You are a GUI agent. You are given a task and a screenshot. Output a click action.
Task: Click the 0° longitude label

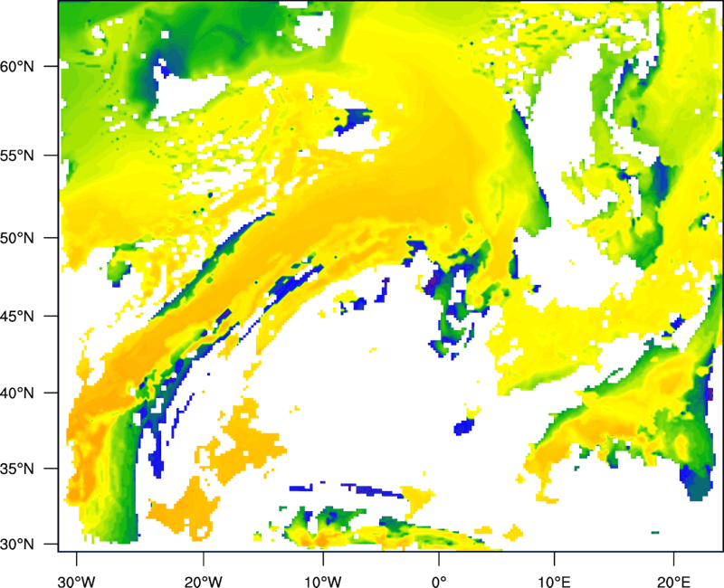439,582
